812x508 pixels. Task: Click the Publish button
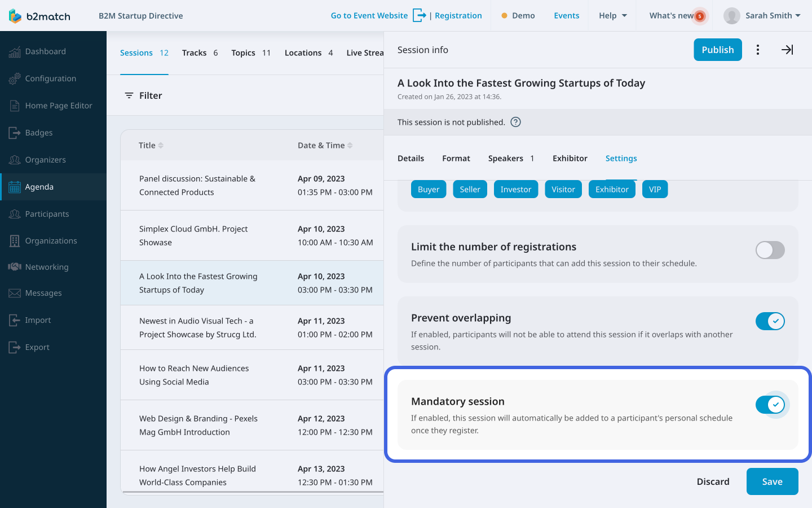(717, 50)
